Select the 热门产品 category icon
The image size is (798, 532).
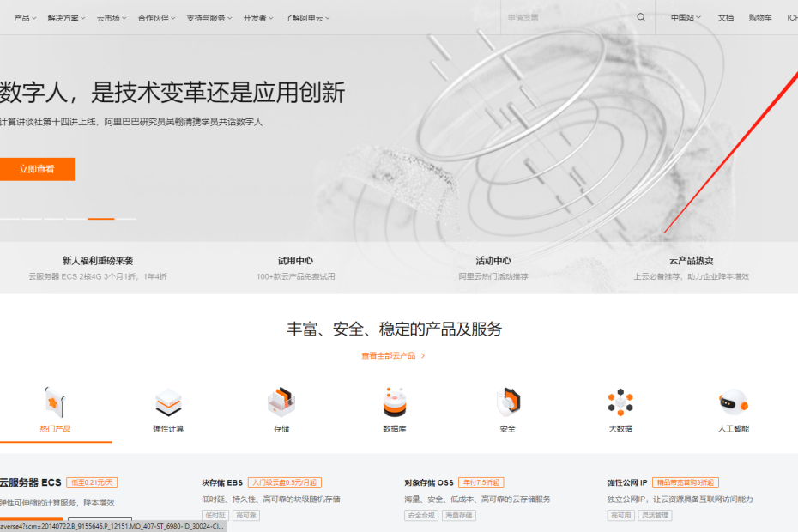coord(55,402)
